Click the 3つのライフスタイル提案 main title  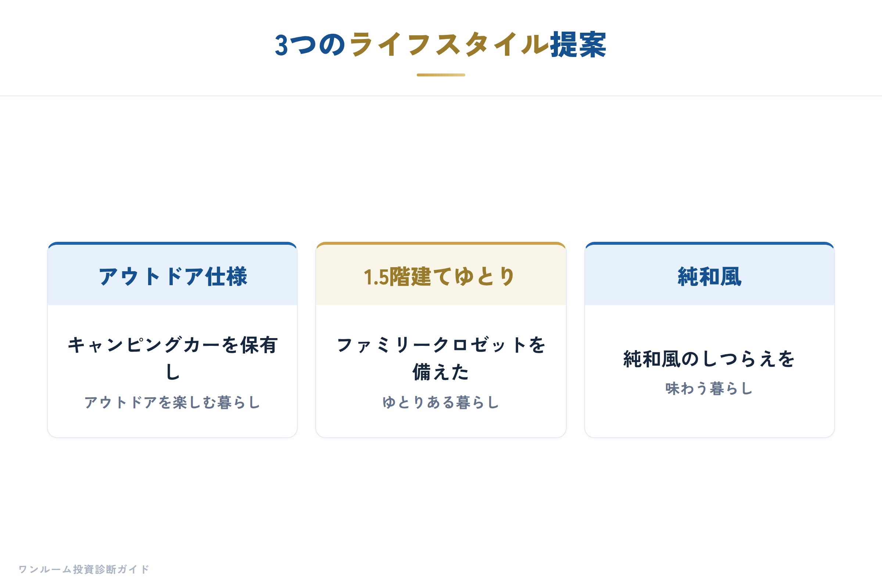[x=441, y=45]
